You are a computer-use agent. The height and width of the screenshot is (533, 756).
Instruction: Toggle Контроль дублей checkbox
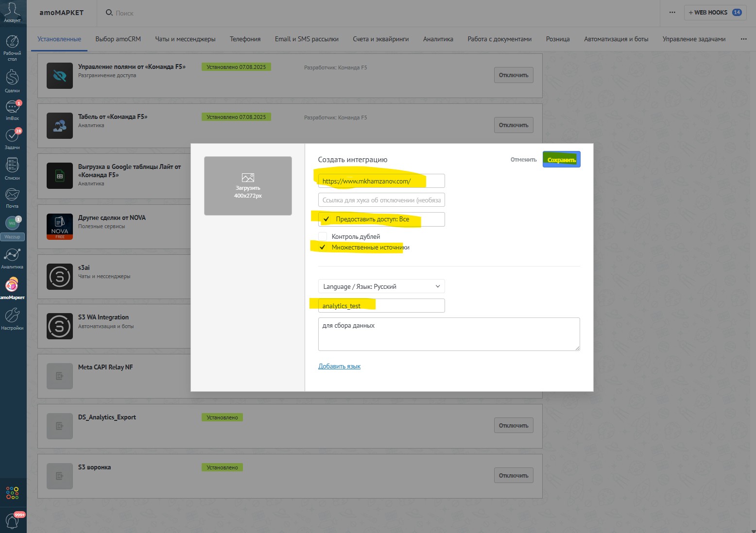323,236
